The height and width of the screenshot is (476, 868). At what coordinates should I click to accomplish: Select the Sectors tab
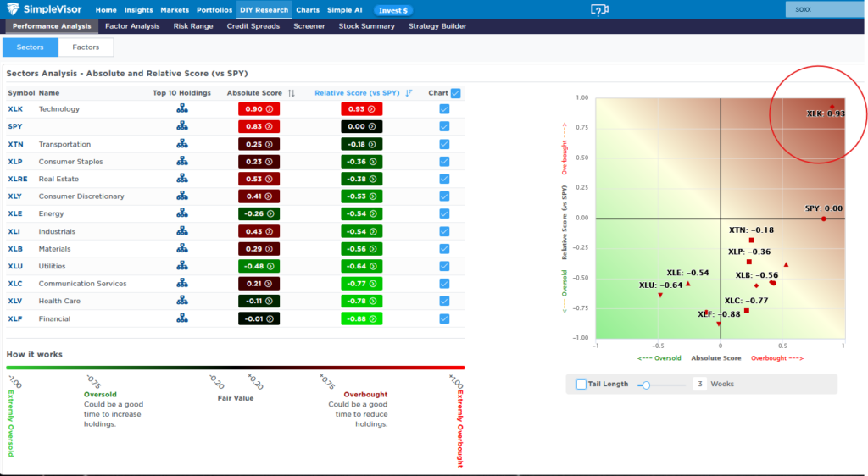pos(30,47)
